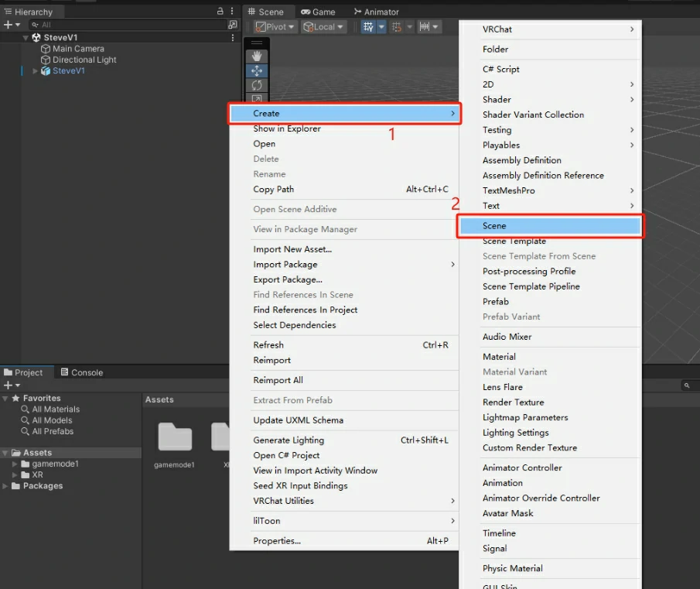Click the Hierarchy lock icon
Image resolution: width=700 pixels, height=589 pixels.
(x=220, y=12)
